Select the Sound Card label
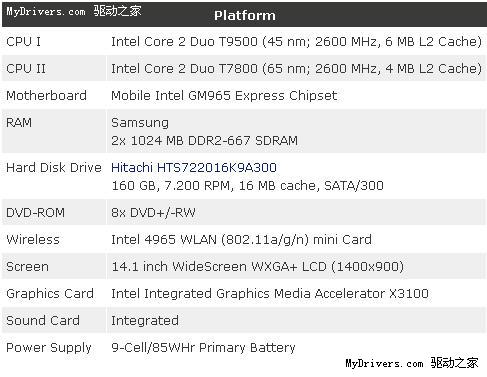The width and height of the screenshot is (487, 377). [43, 321]
